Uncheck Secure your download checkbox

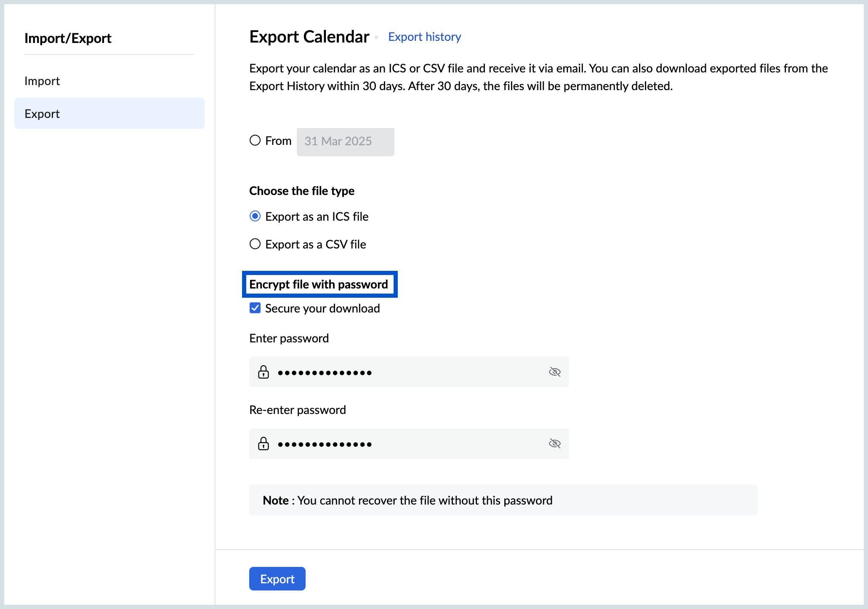(255, 308)
